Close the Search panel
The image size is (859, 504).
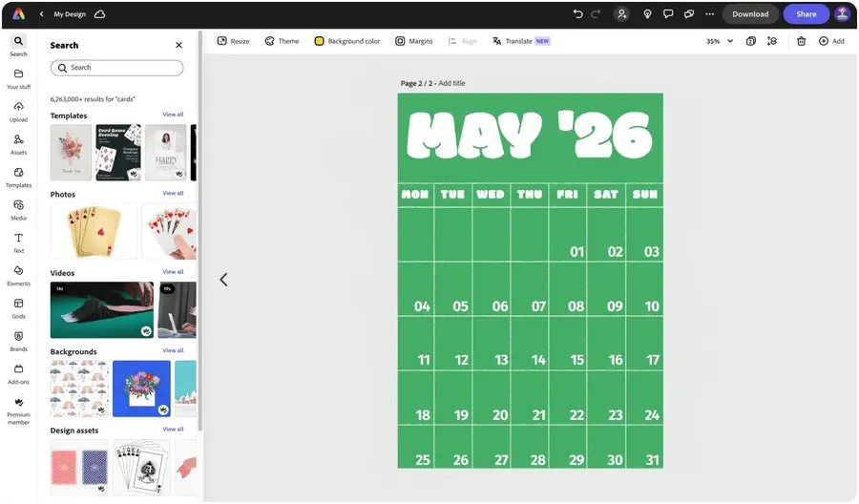tap(178, 45)
